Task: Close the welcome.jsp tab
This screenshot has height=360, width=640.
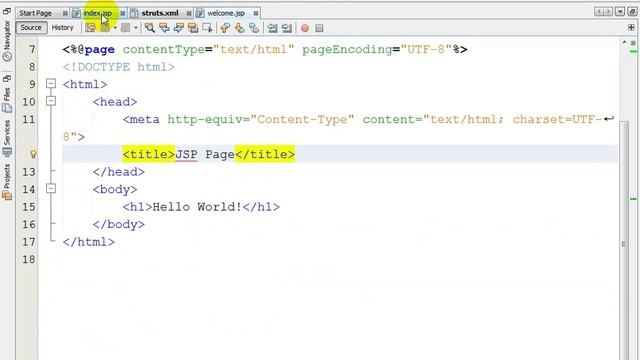Action: pyautogui.click(x=256, y=13)
